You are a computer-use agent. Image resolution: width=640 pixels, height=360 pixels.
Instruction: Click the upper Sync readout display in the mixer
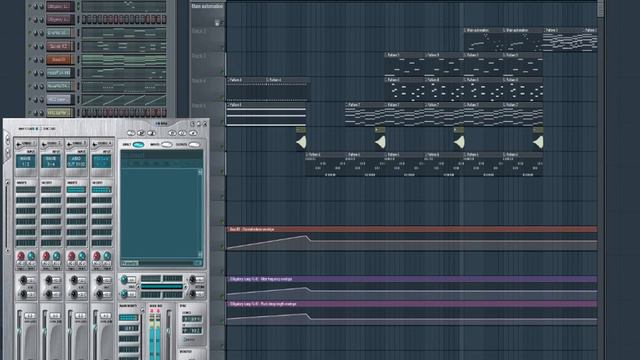(x=192, y=319)
